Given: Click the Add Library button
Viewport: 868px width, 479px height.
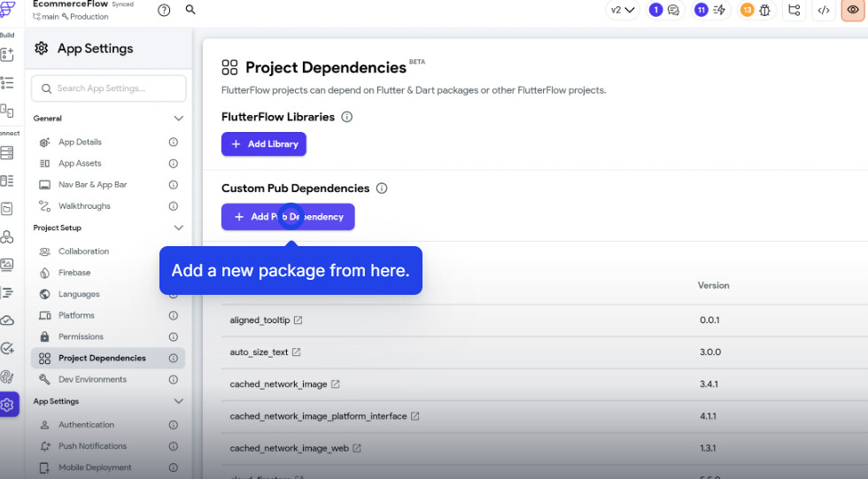Looking at the screenshot, I should point(264,143).
